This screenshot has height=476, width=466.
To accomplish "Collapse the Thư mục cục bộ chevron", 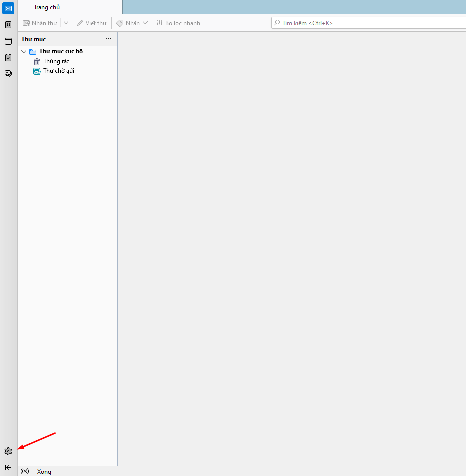I will tap(24, 52).
